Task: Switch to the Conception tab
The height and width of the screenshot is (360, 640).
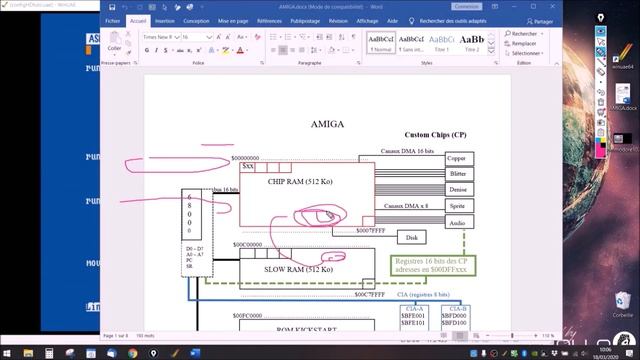Action: 196,21
